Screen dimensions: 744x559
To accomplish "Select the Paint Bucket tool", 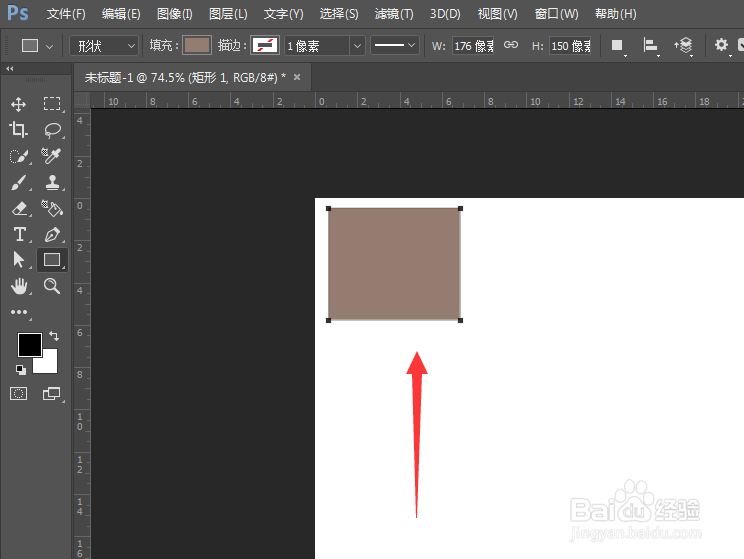I will pos(52,208).
